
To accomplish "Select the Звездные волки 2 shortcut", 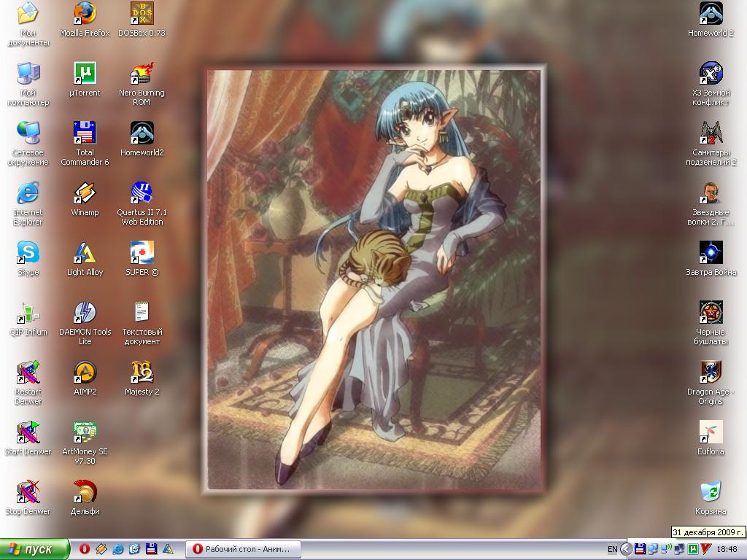I will [711, 204].
